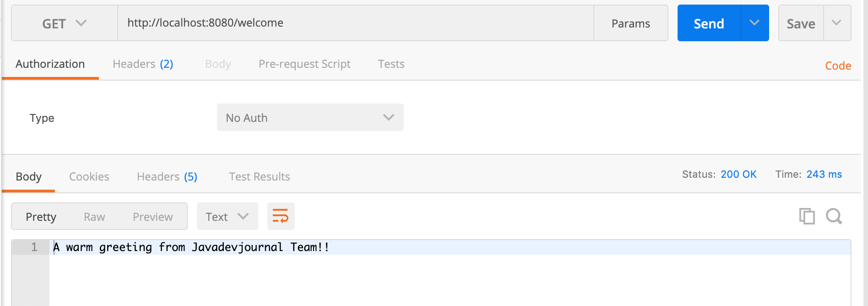This screenshot has height=306, width=868.
Task: Open the GET method dropdown
Action: [x=65, y=23]
